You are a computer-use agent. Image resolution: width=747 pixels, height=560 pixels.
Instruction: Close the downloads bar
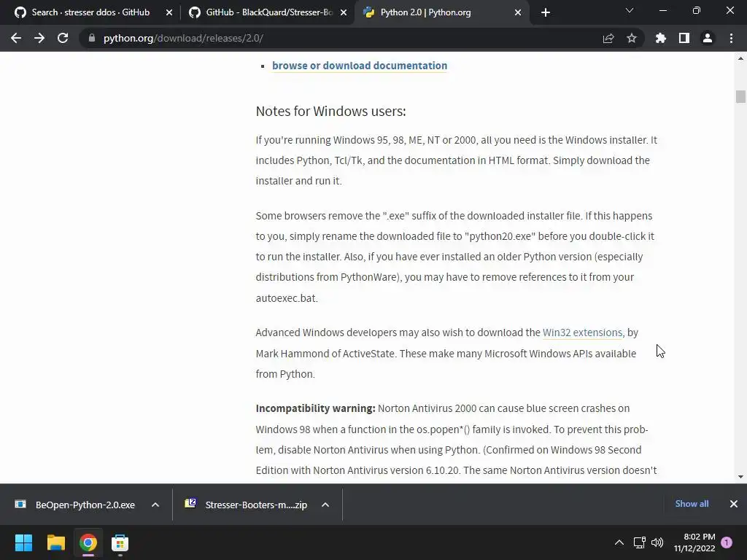point(734,504)
